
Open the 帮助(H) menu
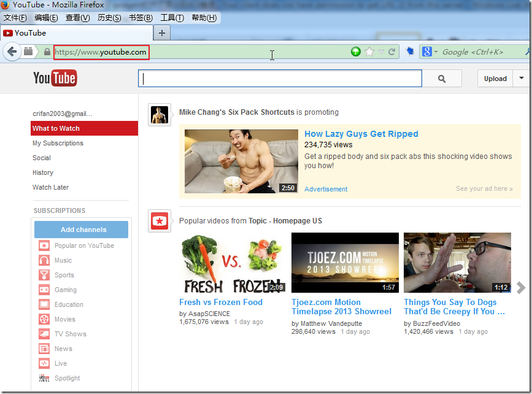[204, 18]
